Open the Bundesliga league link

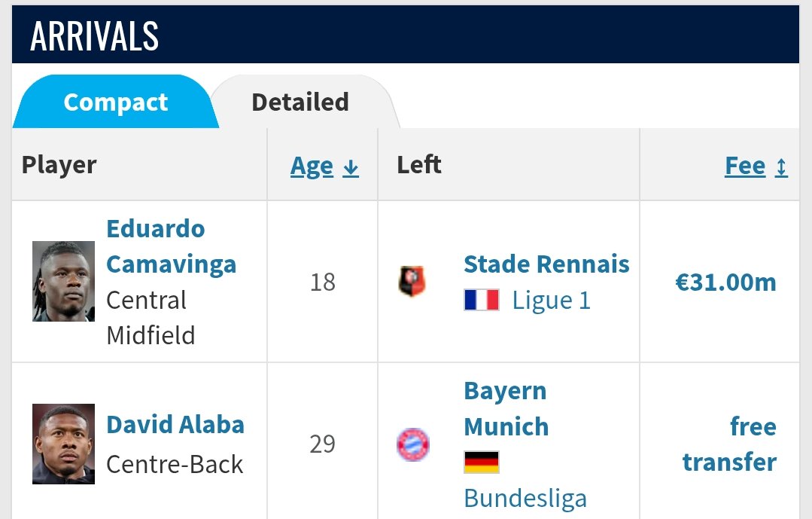pyautogui.click(x=525, y=498)
